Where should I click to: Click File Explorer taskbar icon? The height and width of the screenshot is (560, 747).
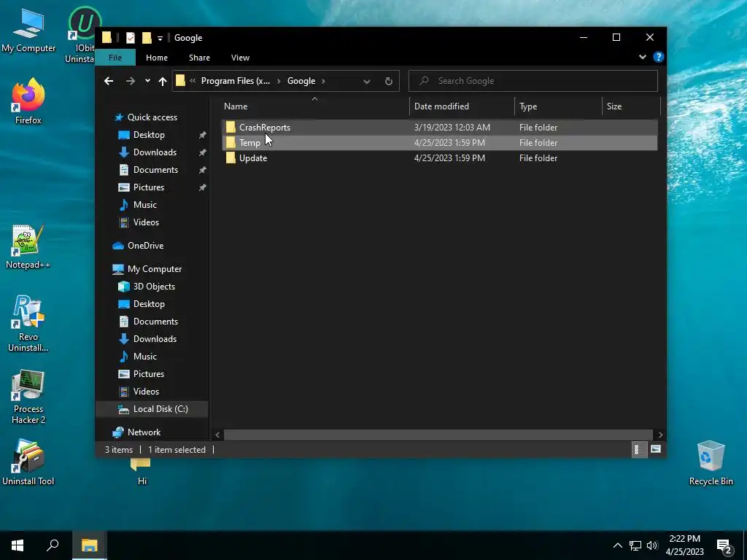(x=89, y=545)
